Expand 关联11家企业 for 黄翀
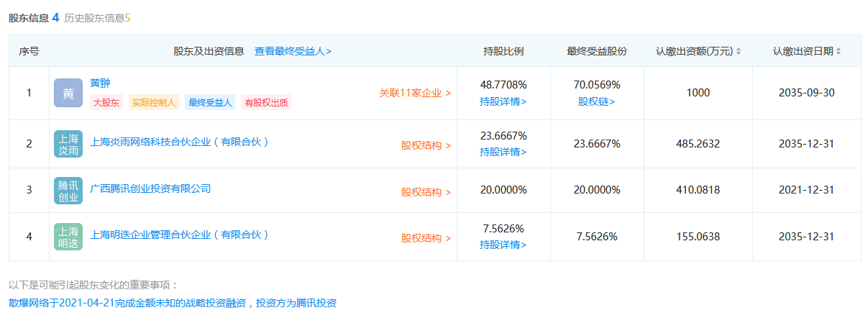The width and height of the screenshot is (868, 318). (x=415, y=94)
